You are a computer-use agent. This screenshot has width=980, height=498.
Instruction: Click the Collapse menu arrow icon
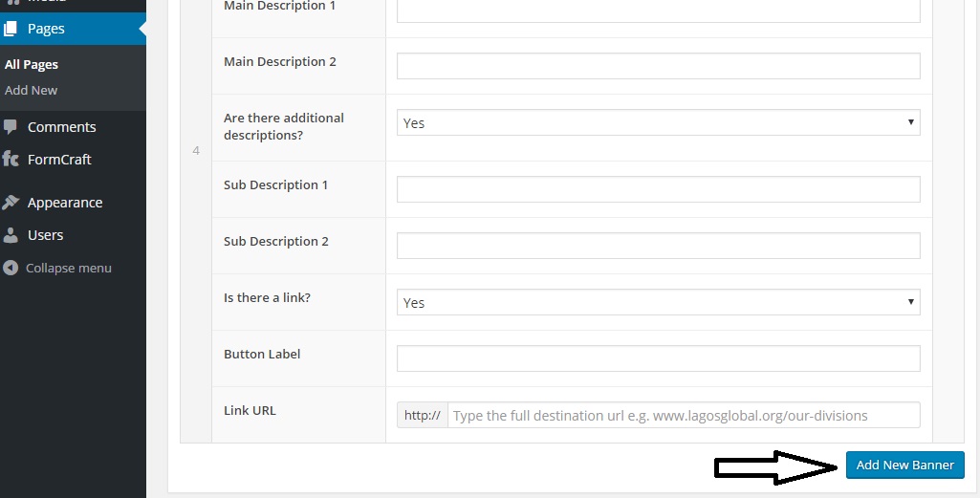11,269
